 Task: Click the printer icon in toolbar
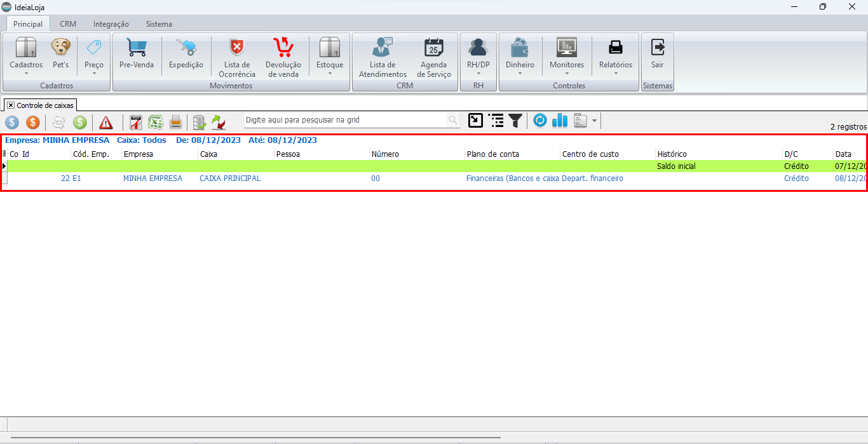(175, 121)
